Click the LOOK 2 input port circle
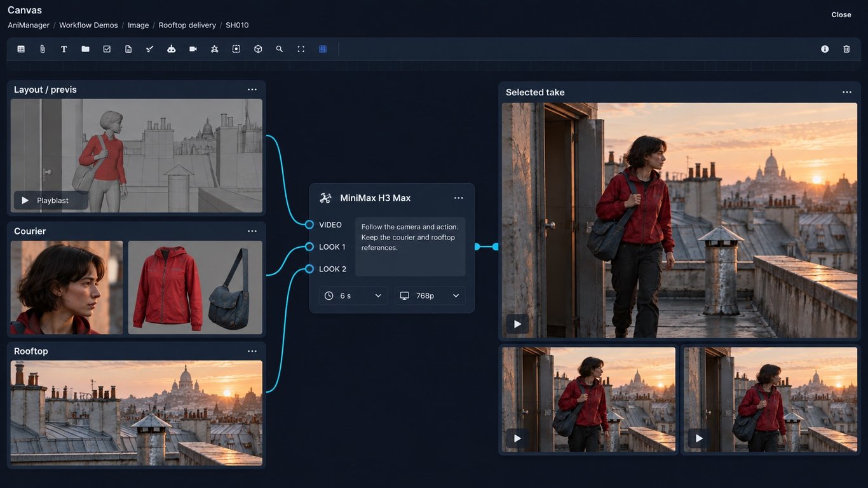868x488 pixels. [309, 269]
